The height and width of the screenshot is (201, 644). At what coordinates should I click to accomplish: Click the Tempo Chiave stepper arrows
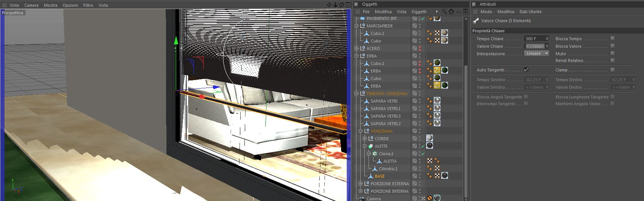[547, 38]
